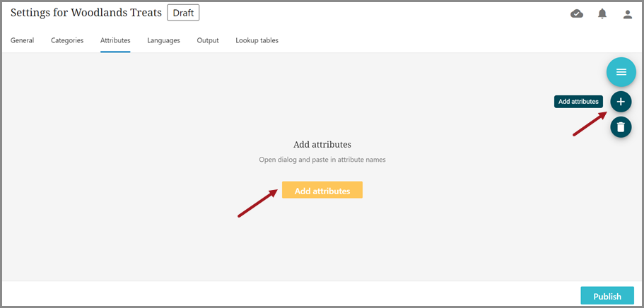The width and height of the screenshot is (644, 308).
Task: Click the 'Open dialog and paste' description text
Action: click(x=322, y=160)
